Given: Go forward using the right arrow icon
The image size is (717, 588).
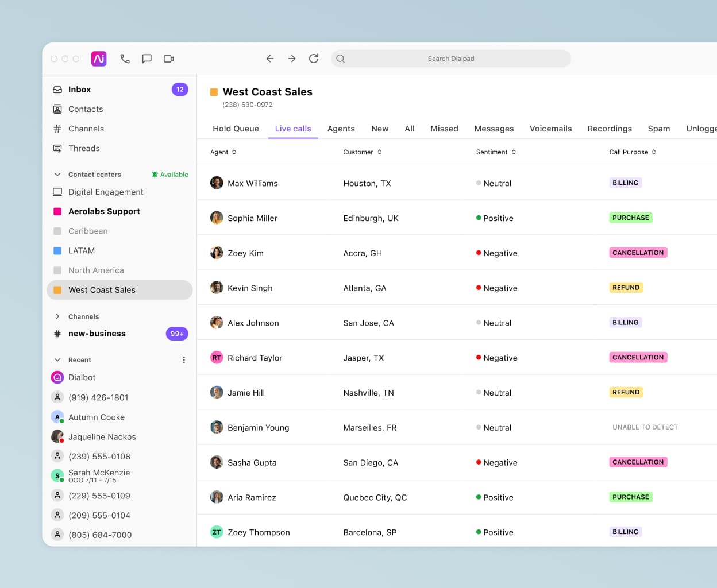Looking at the screenshot, I should [x=292, y=59].
